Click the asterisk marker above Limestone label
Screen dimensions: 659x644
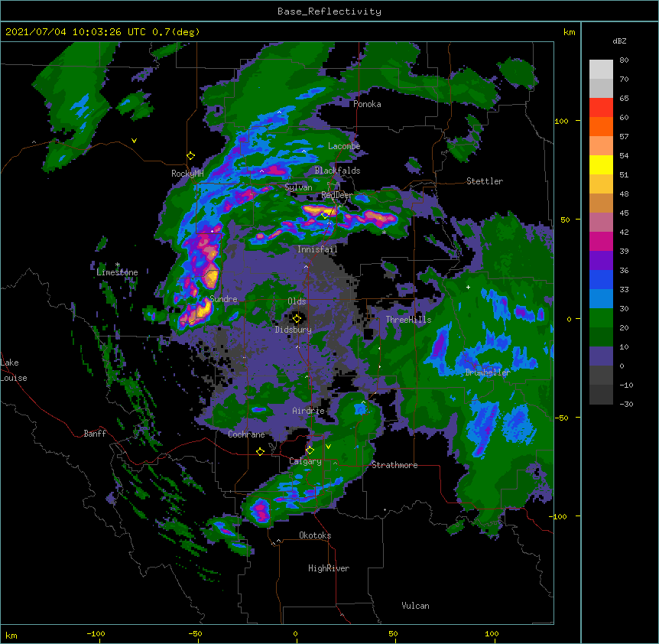118,265
